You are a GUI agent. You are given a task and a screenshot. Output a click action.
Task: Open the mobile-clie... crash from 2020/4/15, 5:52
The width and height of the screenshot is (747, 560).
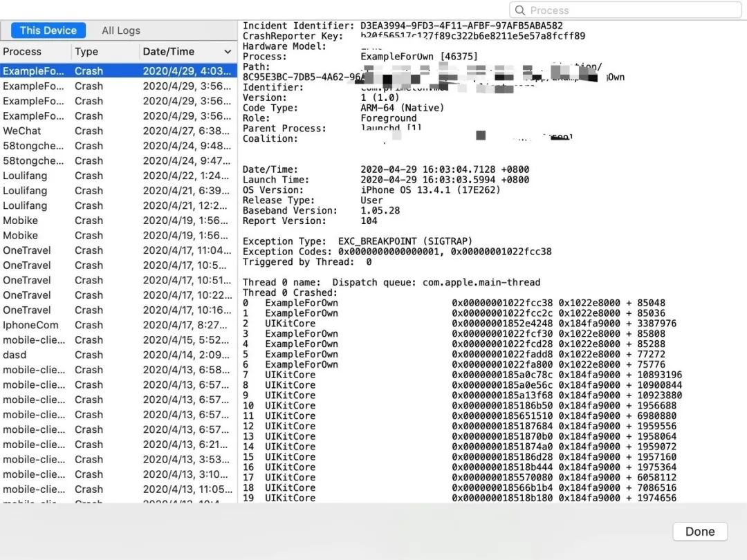pyautogui.click(x=119, y=340)
